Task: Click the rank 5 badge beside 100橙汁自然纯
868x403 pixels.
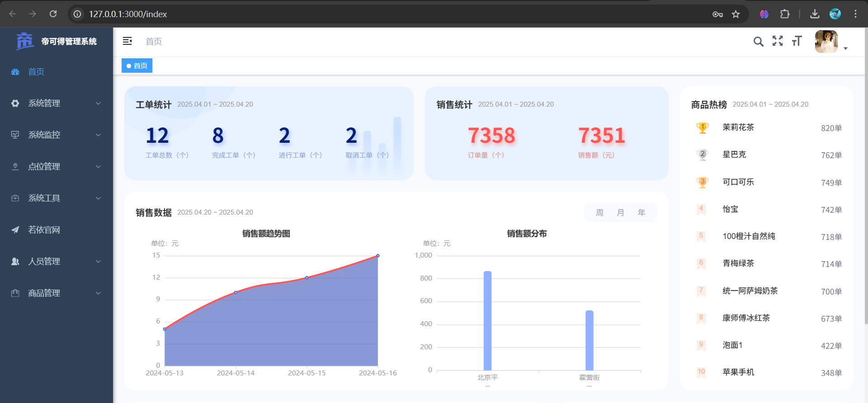Action: [701, 236]
